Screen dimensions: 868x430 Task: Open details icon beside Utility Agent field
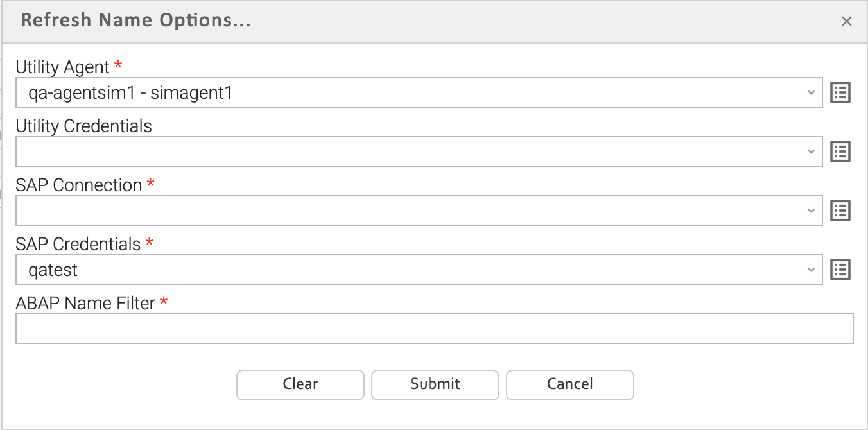(840, 93)
